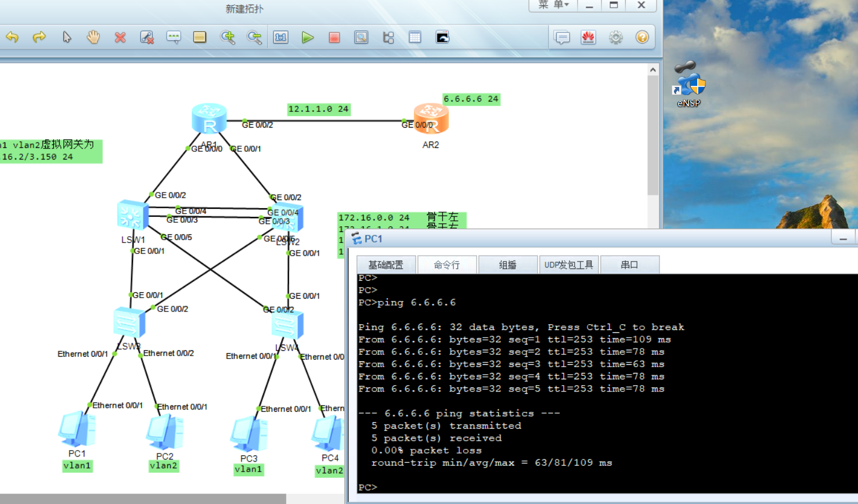Open the grid table icon in toolbar
Viewport: 858px width, 504px height.
415,38
